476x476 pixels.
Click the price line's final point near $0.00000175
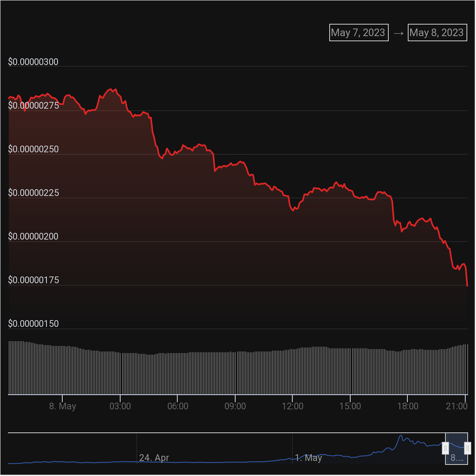[x=467, y=286]
